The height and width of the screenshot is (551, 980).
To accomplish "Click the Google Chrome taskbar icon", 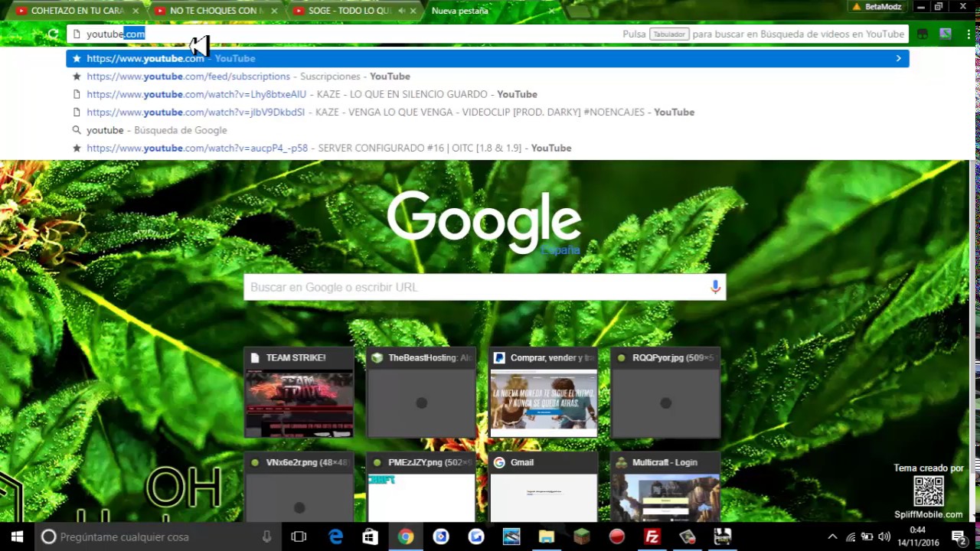I will click(405, 536).
